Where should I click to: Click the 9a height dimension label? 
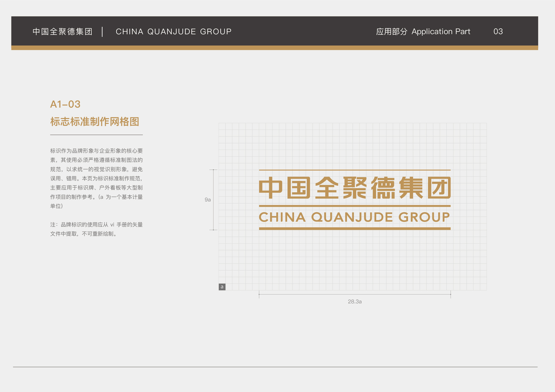click(208, 200)
